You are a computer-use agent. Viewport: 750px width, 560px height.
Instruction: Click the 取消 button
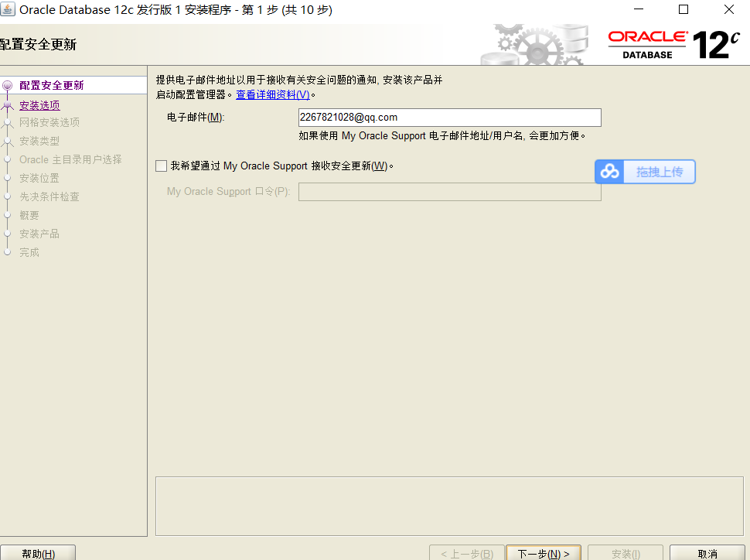tap(707, 553)
